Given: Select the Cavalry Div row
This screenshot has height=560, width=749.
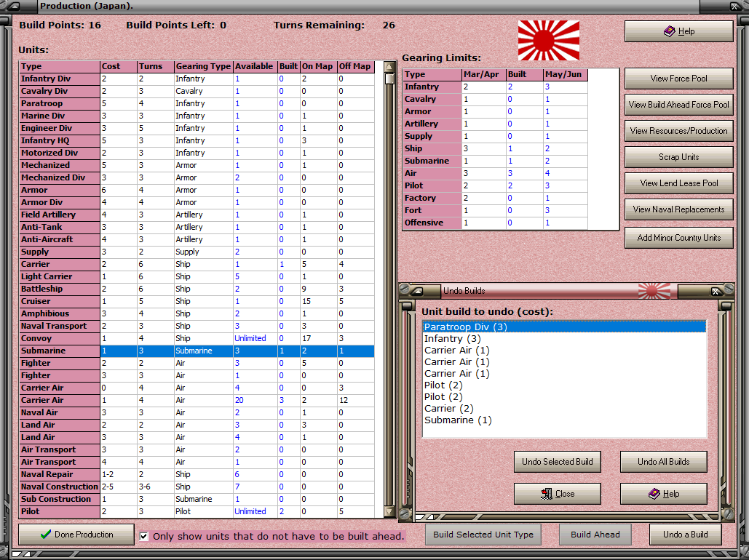Looking at the screenshot, I should click(x=197, y=91).
